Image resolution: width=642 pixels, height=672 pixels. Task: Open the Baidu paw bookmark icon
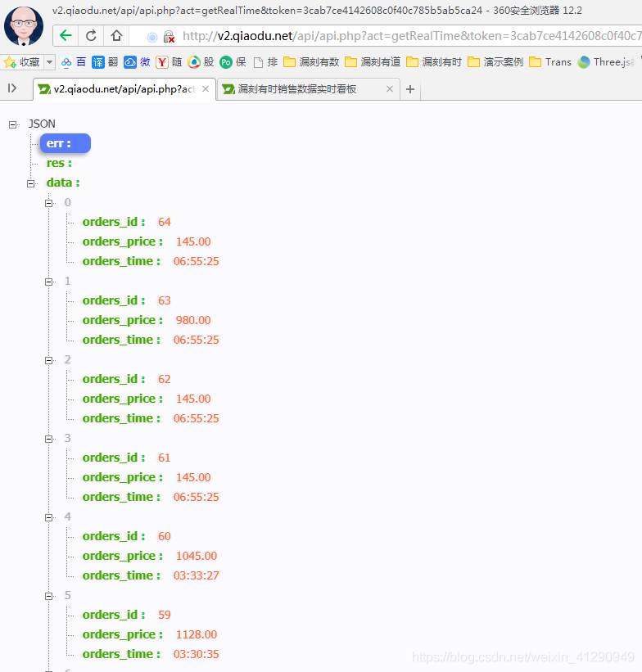[x=66, y=62]
